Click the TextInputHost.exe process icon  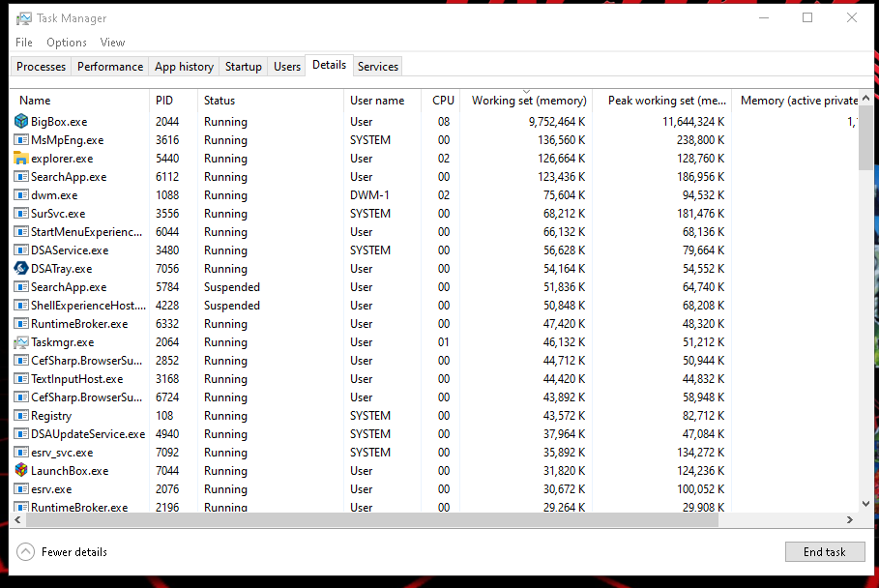(20, 379)
